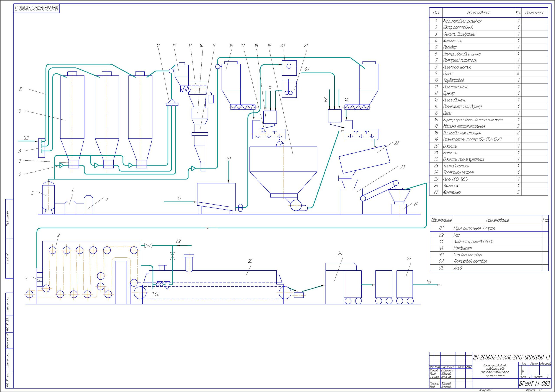This screenshot has height=392, width=555.
Task: Click the 'Пар' legend entry
Action: (x=456, y=235)
